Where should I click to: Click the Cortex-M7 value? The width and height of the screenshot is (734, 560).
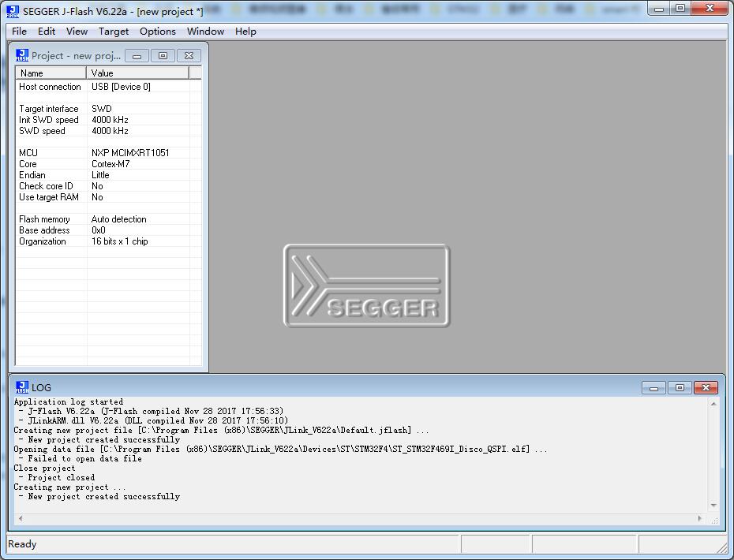[x=110, y=164]
